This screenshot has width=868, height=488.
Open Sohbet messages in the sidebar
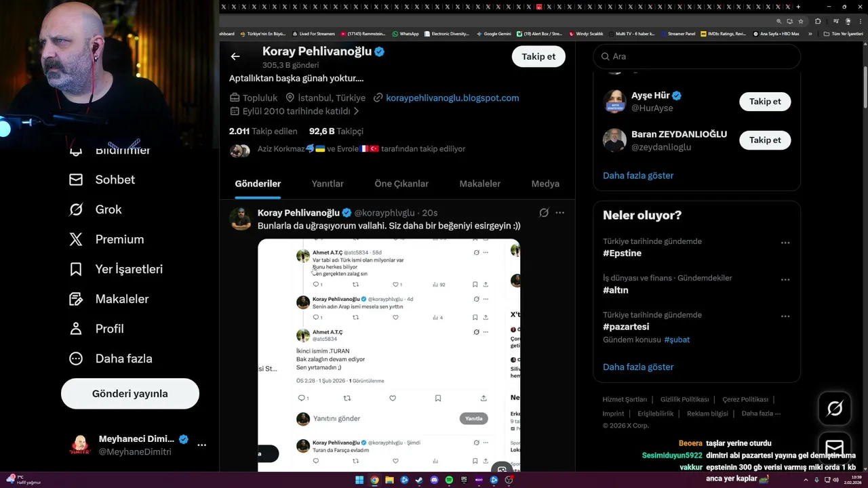coord(102,180)
